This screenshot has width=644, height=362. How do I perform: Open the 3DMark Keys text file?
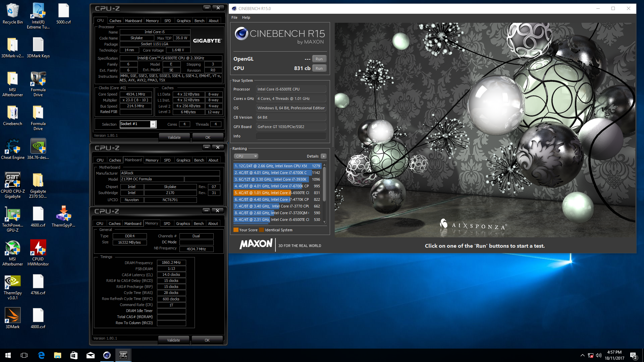pyautogui.click(x=38, y=48)
